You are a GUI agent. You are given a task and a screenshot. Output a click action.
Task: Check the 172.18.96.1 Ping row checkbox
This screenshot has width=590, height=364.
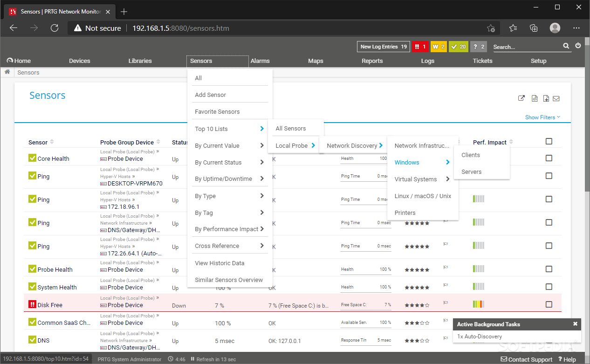click(549, 199)
